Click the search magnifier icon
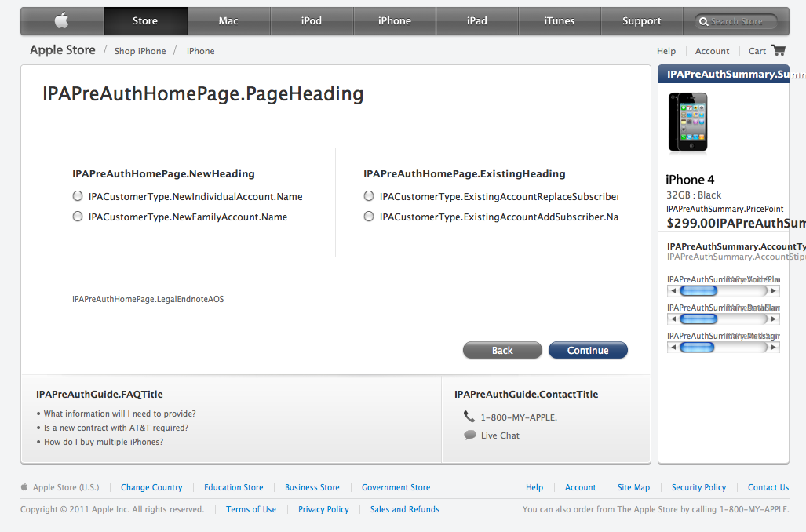The height and width of the screenshot is (532, 806). point(704,22)
